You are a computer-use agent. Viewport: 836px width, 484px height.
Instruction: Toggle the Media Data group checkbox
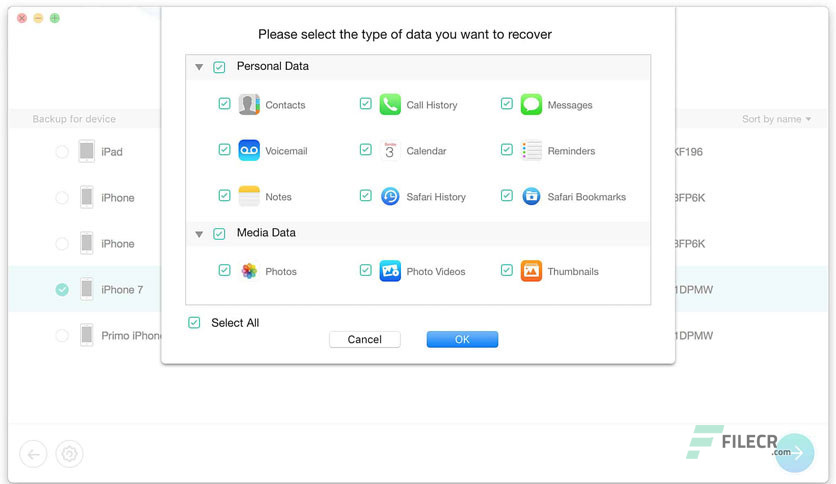pos(219,233)
